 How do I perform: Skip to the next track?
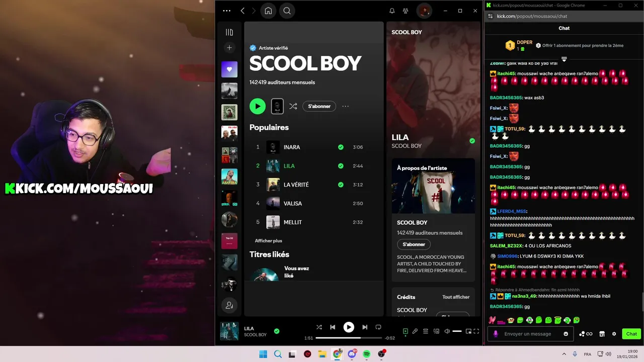click(365, 327)
